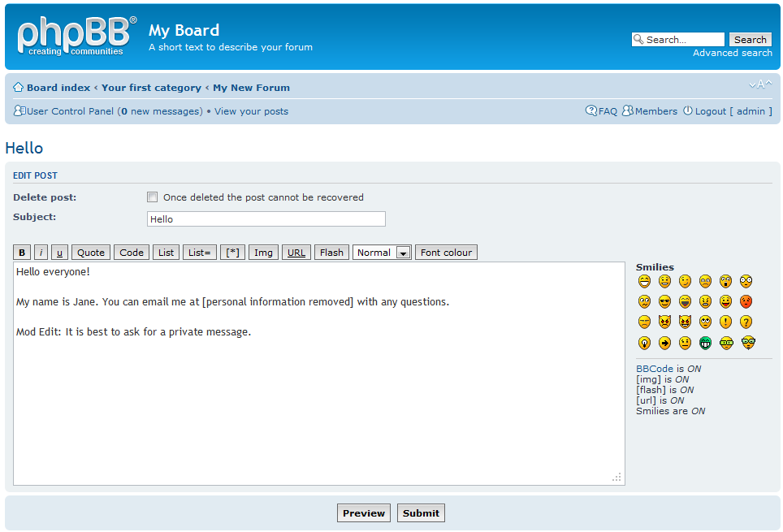Click the BBCode help link
This screenshot has height=532, width=783.
pos(655,369)
